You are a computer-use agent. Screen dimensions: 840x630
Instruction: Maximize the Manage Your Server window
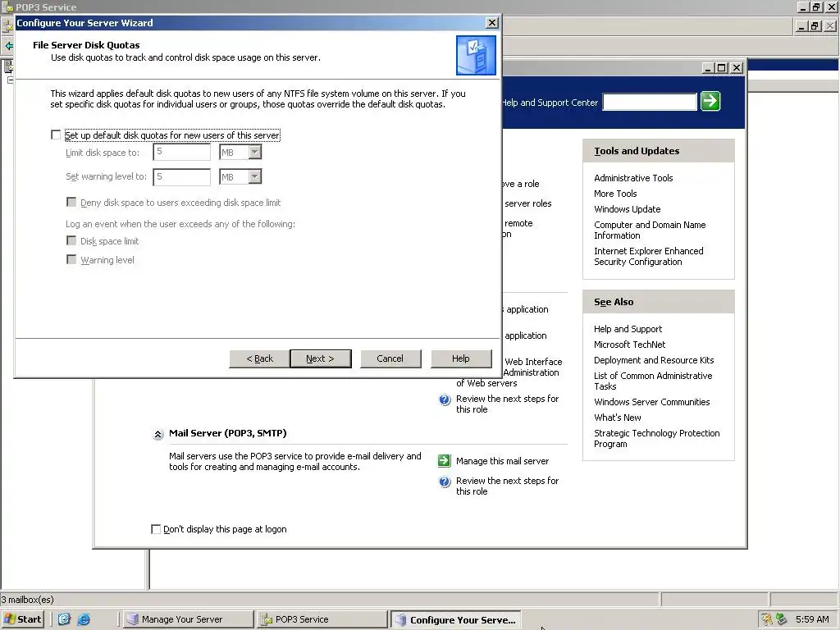click(x=722, y=68)
